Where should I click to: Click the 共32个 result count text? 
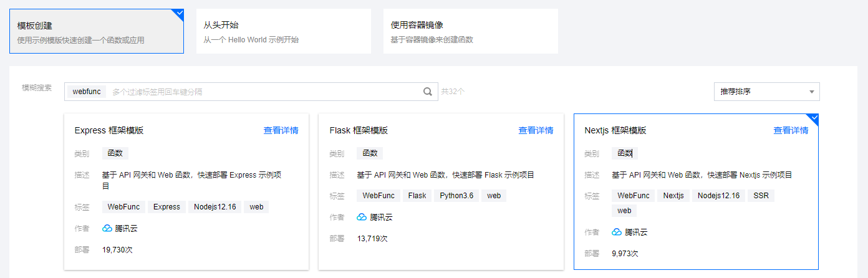click(453, 92)
